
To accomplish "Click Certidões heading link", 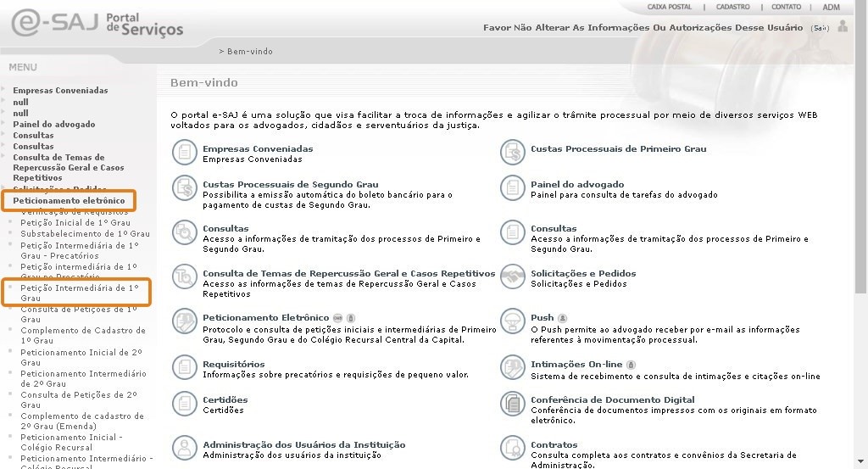I will [225, 399].
